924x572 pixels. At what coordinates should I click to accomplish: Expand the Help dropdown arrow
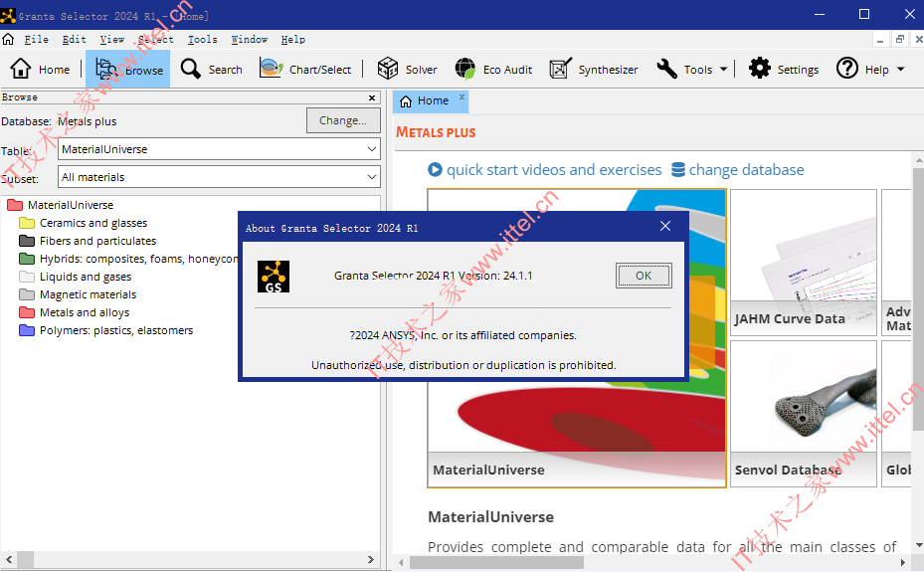click(900, 69)
